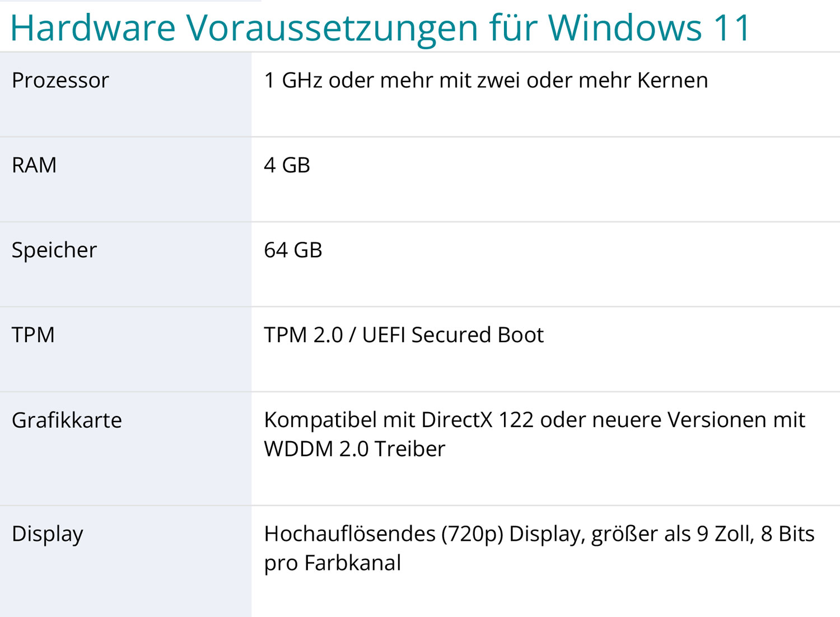
Task: Select the Display row label
Action: pos(48,534)
